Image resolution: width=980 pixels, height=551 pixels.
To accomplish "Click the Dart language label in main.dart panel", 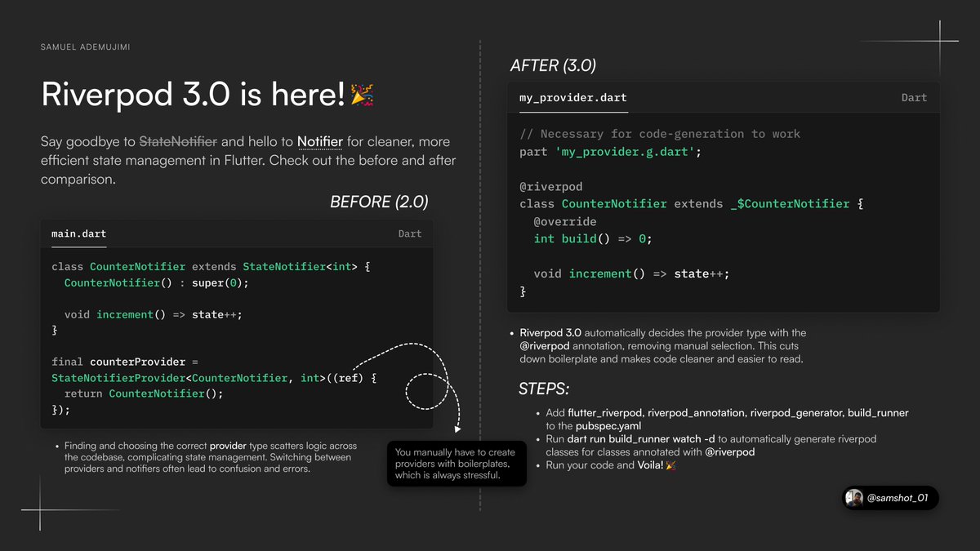I will point(410,233).
